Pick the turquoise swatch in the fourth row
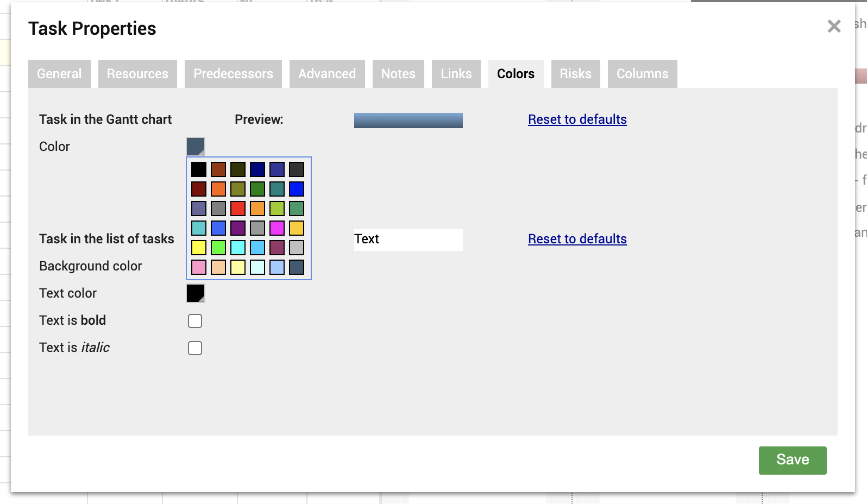This screenshot has height=504, width=867. pyautogui.click(x=199, y=228)
